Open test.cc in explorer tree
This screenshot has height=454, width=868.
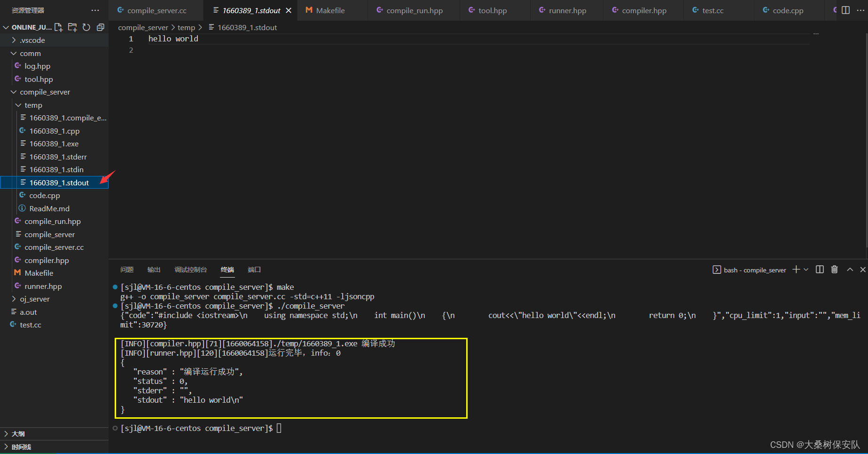[54, 325]
